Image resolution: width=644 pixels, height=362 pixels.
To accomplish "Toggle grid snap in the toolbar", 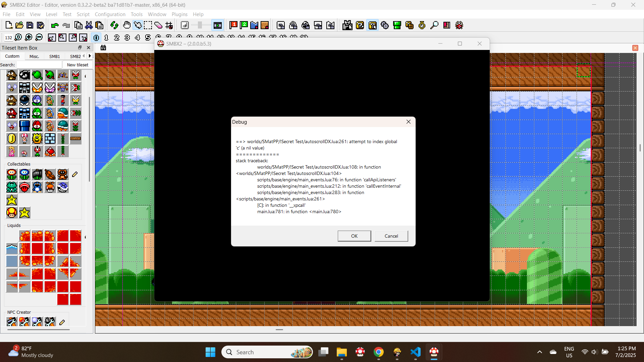I will (x=169, y=25).
